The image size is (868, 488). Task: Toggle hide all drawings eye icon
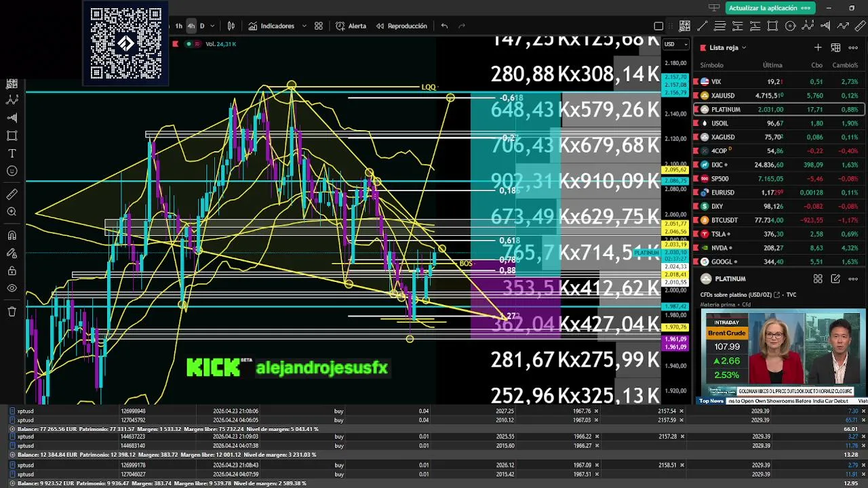[12, 289]
